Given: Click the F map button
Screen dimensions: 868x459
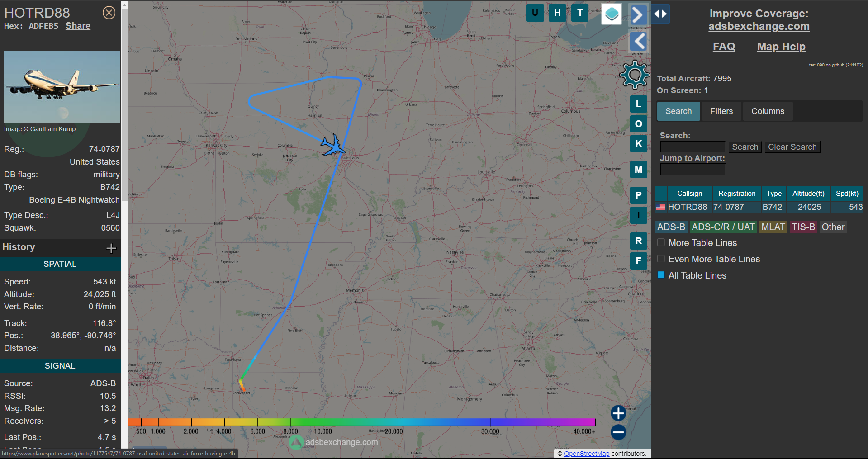Looking at the screenshot, I should [x=639, y=261].
